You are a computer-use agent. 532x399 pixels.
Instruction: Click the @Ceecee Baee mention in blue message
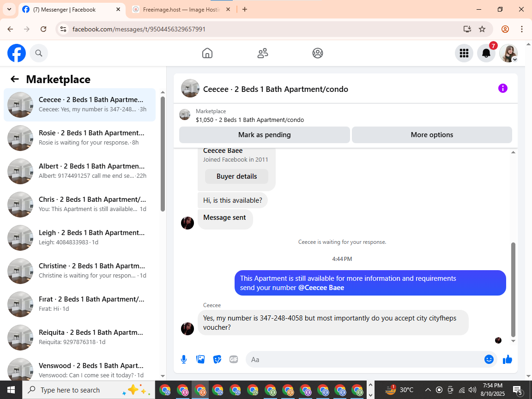pos(321,288)
